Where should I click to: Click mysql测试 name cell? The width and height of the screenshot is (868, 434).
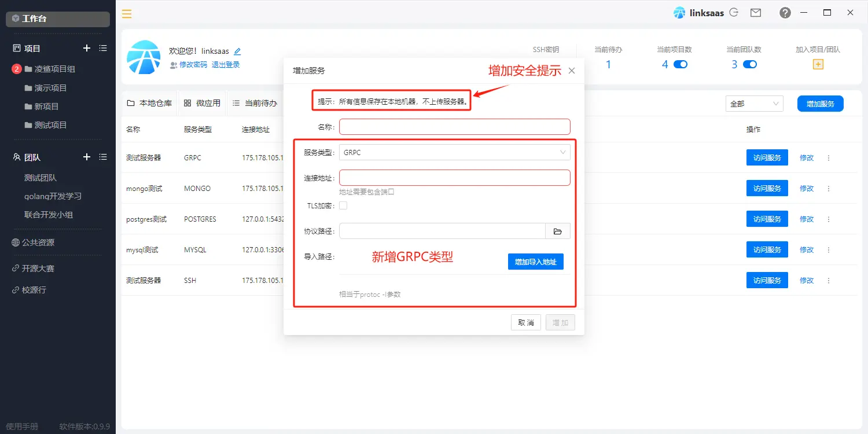[142, 250]
